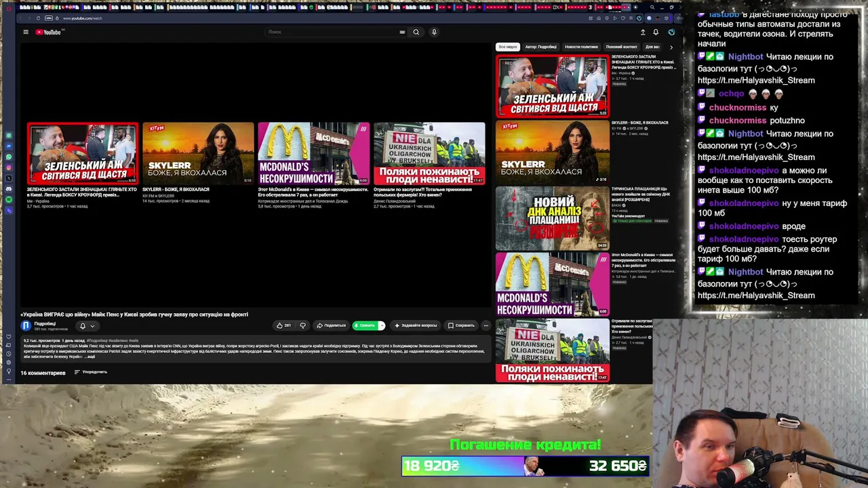This screenshot has width=868, height=488.
Task: Open the end-screen SKYLERR Боже, я вкохалася thumbnail
Action: click(198, 153)
